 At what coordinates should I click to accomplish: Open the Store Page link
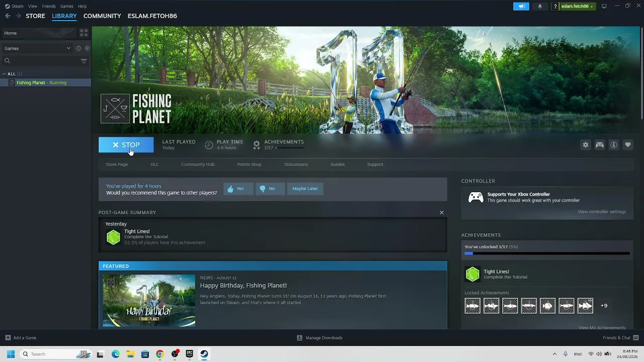click(x=117, y=164)
